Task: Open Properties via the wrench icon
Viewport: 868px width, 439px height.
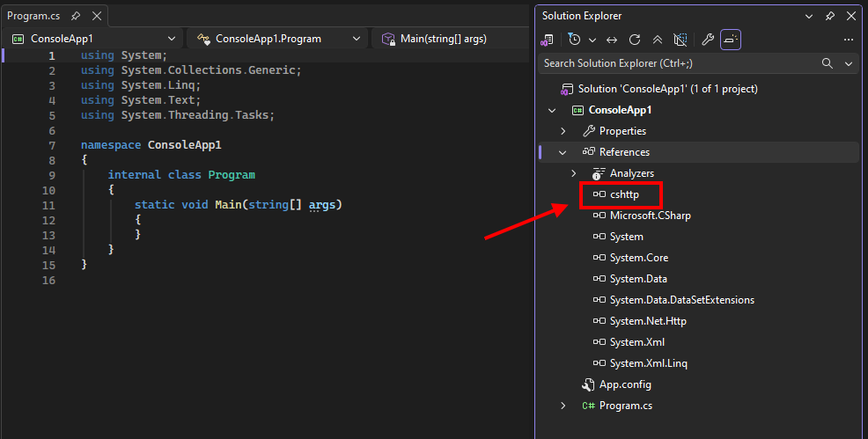Action: click(708, 40)
